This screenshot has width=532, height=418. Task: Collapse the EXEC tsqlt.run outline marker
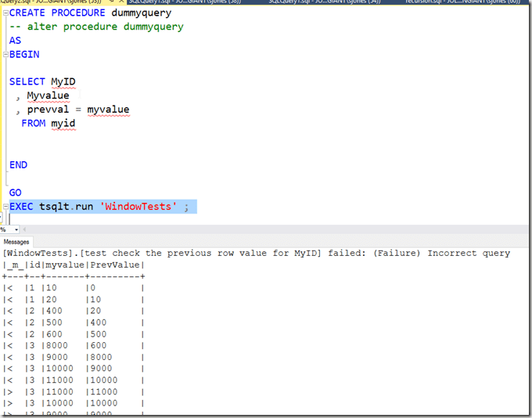[x=5, y=207]
